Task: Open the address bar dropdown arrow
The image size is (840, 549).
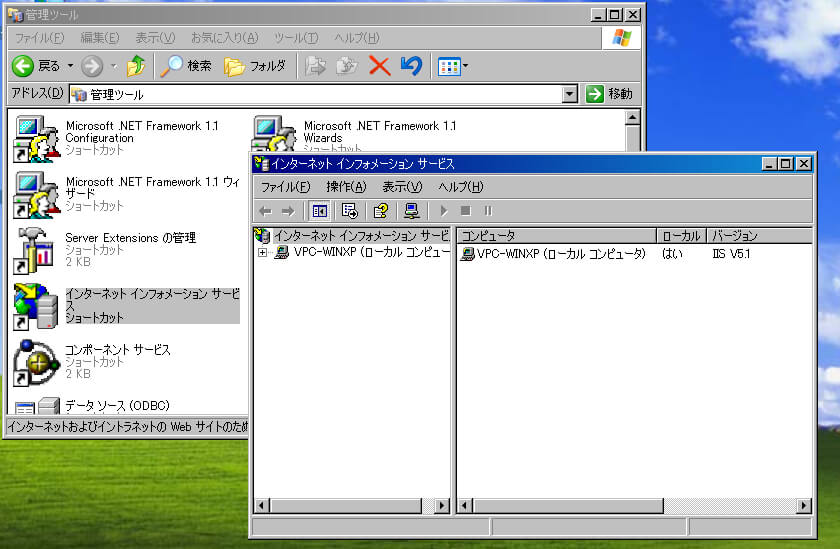Action: point(569,94)
